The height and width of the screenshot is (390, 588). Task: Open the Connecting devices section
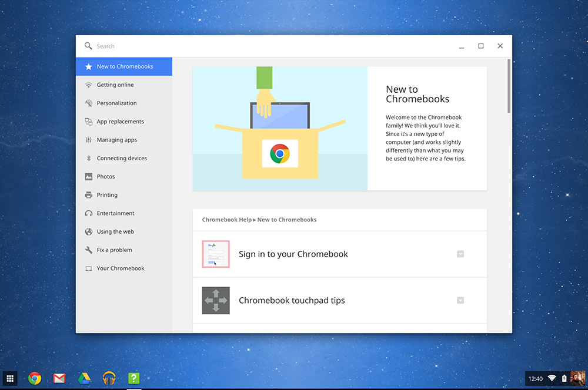[x=124, y=158]
